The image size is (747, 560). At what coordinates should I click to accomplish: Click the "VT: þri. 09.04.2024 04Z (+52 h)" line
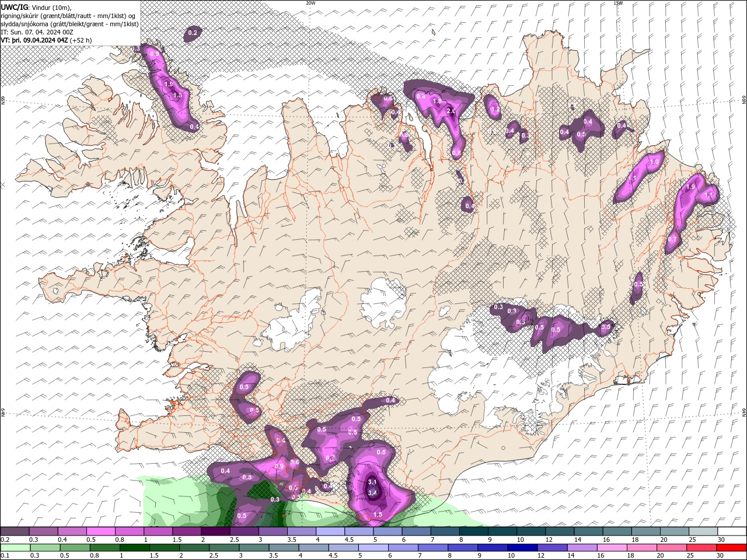point(46,40)
